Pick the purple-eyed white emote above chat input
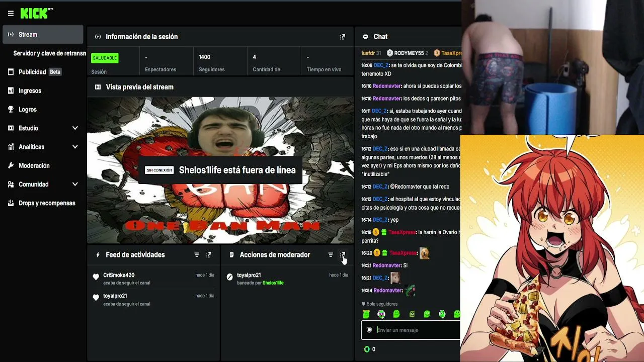 click(381, 314)
